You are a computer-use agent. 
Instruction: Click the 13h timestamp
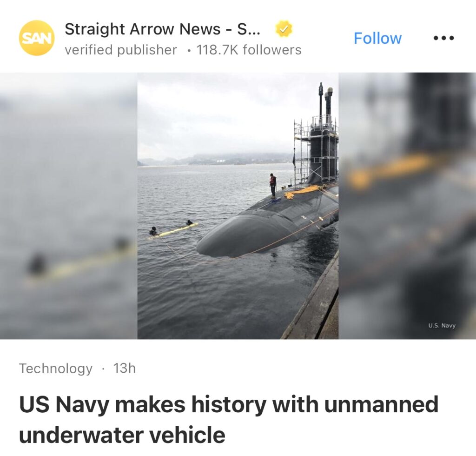[x=125, y=368]
